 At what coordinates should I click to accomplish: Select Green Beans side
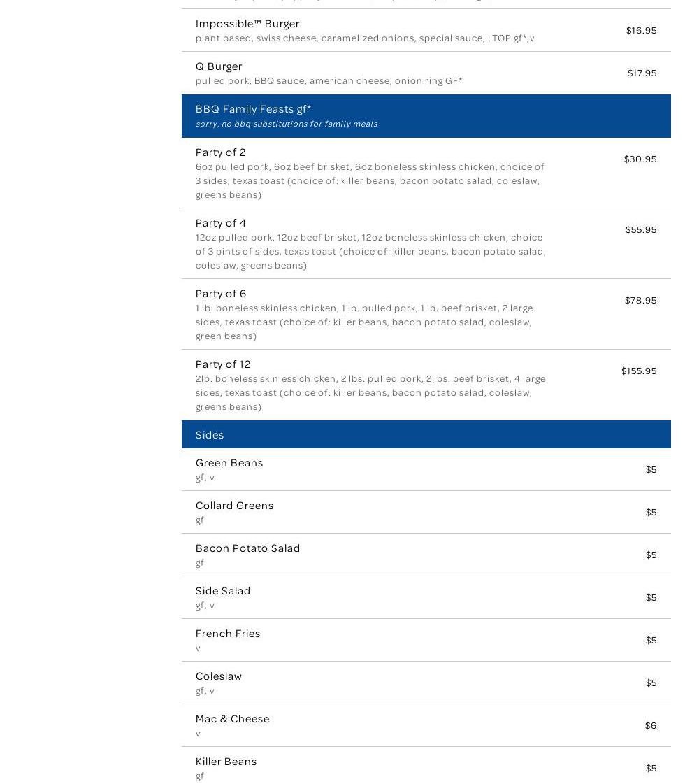[229, 462]
